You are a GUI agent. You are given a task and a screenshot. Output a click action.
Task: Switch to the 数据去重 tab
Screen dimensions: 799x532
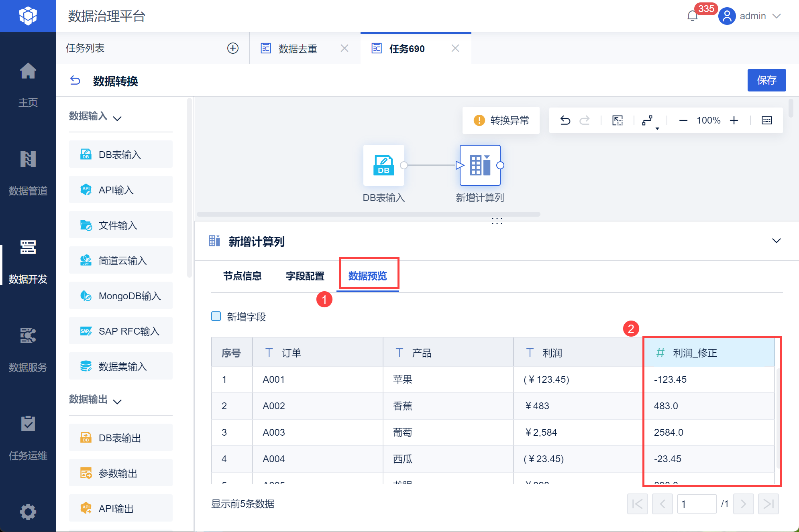click(x=298, y=49)
